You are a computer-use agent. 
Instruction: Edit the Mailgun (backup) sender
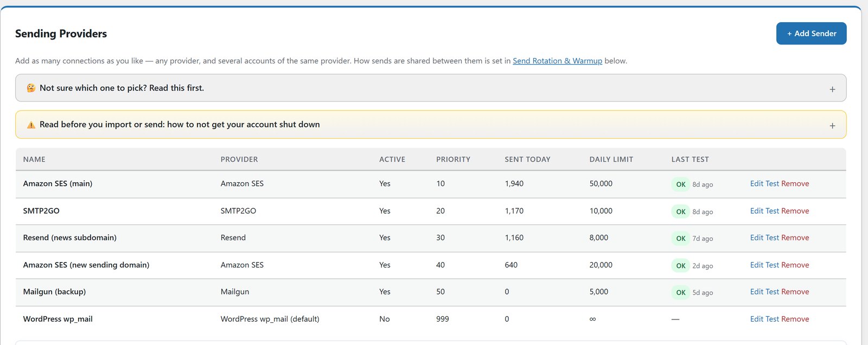[756, 292]
